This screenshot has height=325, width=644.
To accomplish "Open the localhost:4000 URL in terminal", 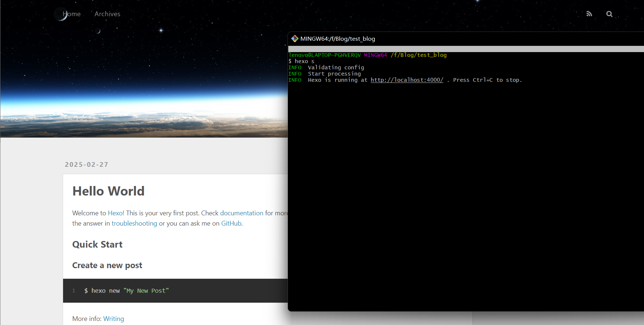I will [407, 80].
